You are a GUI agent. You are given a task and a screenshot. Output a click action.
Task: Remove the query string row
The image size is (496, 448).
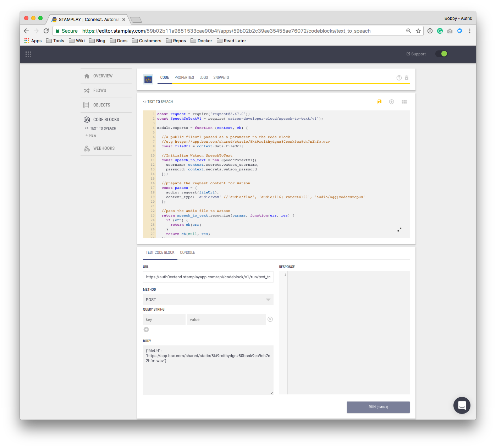click(x=270, y=319)
